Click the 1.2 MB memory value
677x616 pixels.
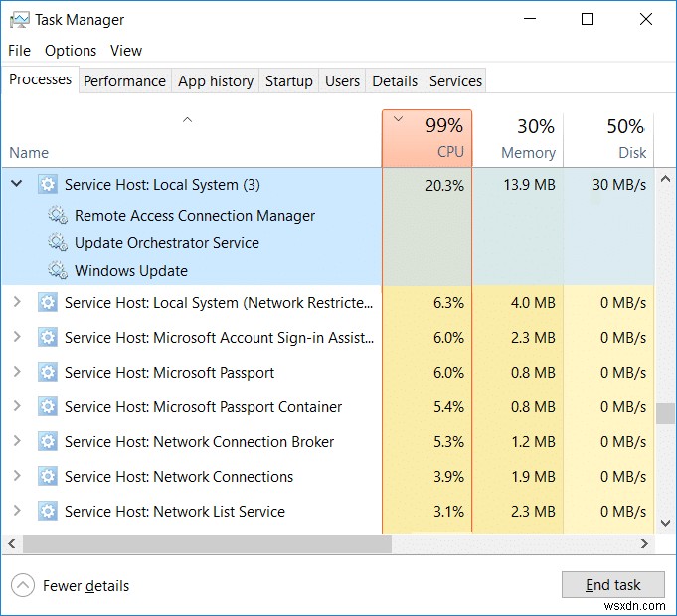coord(533,442)
